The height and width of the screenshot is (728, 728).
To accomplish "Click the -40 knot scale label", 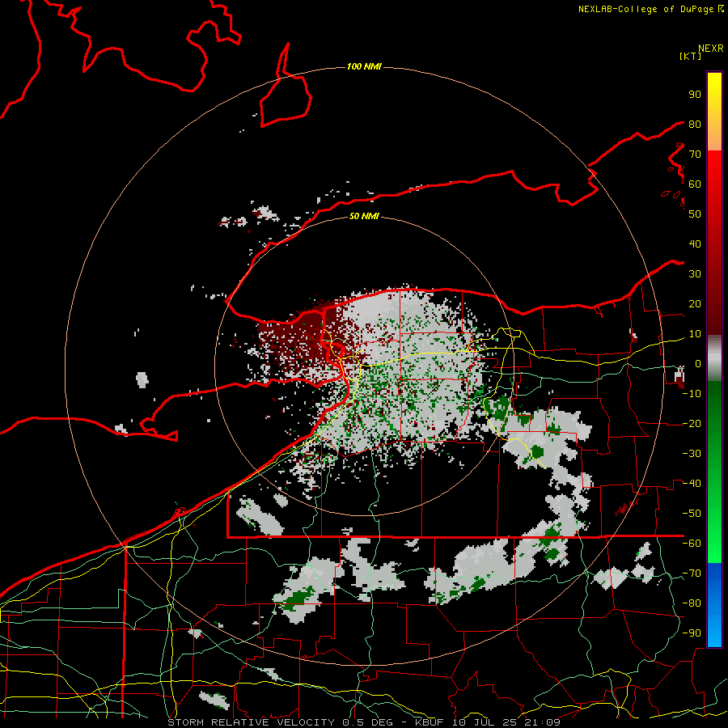I will pyautogui.click(x=692, y=484).
